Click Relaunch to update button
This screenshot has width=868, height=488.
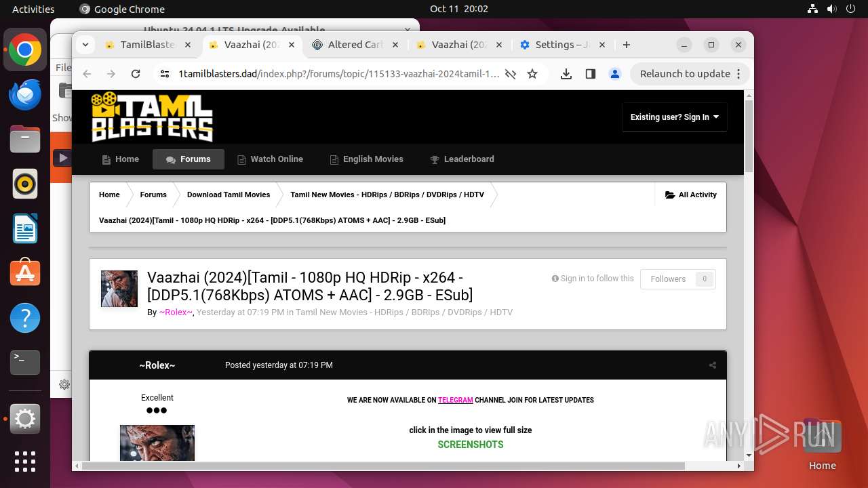click(685, 74)
